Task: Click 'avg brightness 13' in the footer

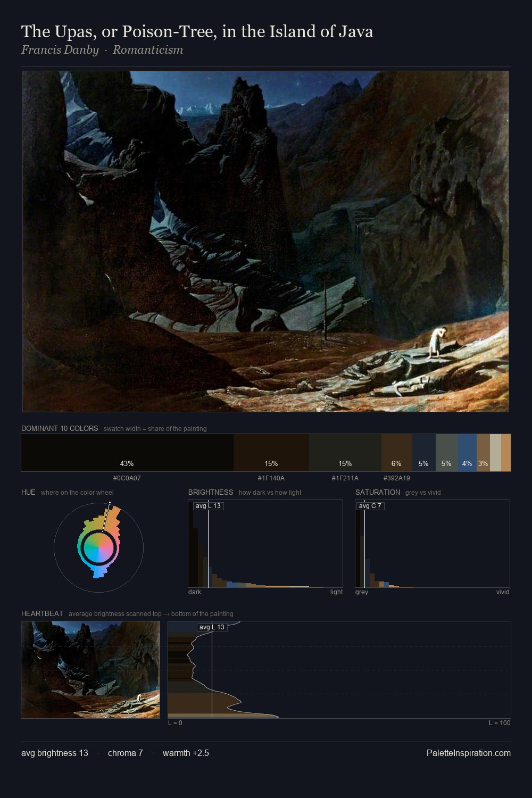Action: pyautogui.click(x=55, y=753)
